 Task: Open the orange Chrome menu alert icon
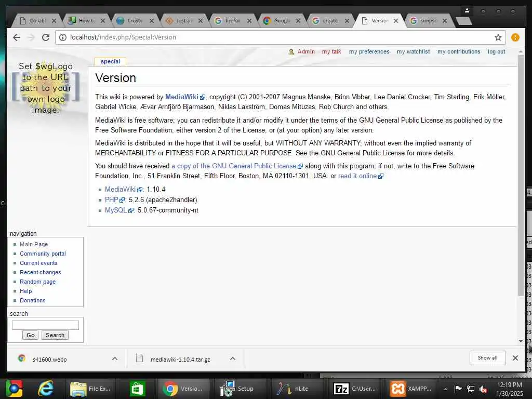(515, 37)
